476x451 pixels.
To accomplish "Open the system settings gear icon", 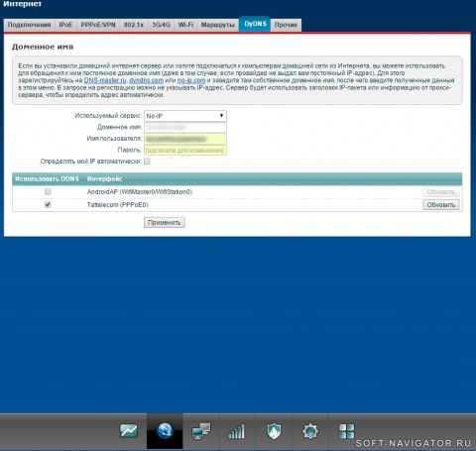I will pyautogui.click(x=310, y=431).
